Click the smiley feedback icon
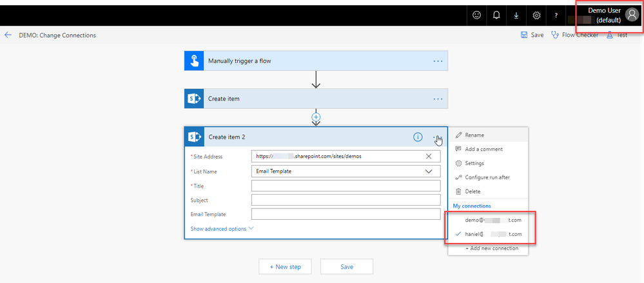 pyautogui.click(x=476, y=15)
